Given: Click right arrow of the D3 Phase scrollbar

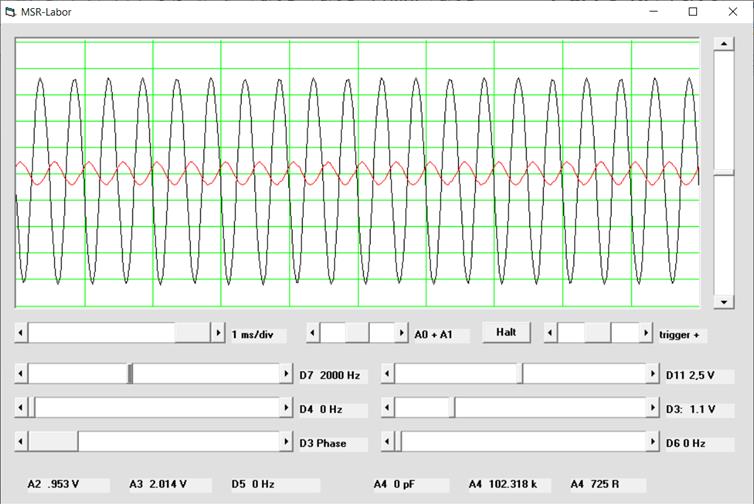Looking at the screenshot, I should (286, 442).
